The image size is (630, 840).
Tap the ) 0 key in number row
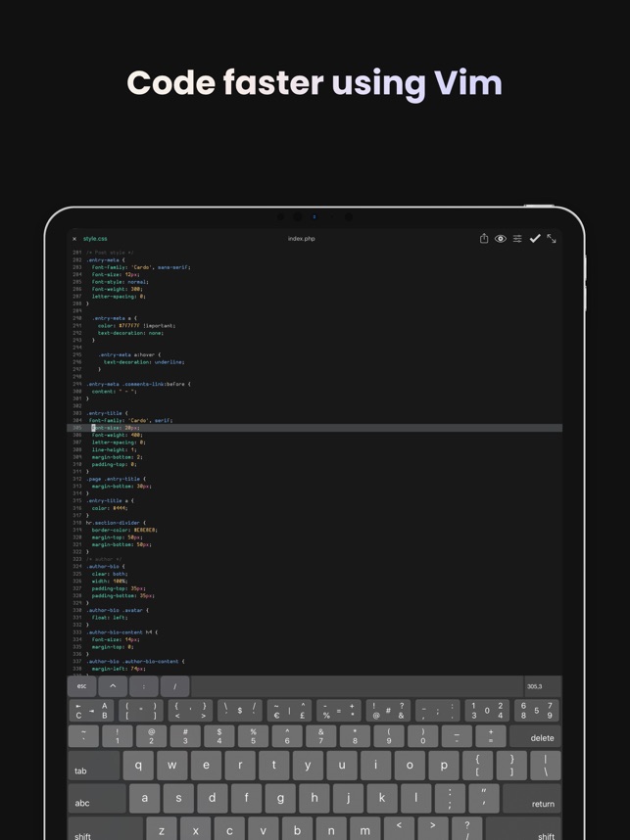click(423, 736)
